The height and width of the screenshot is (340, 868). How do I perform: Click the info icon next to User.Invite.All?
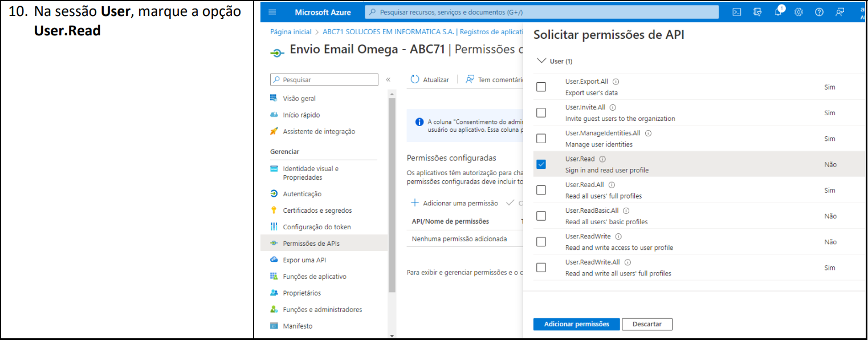point(613,107)
